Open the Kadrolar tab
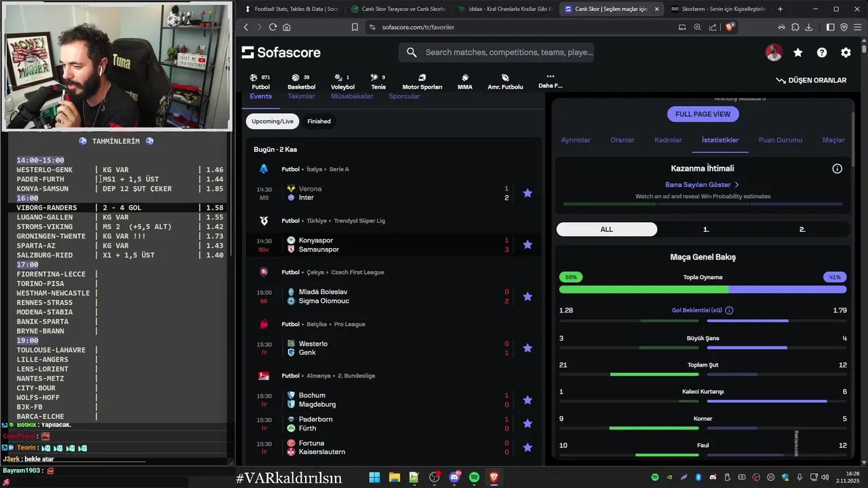 [x=668, y=140]
